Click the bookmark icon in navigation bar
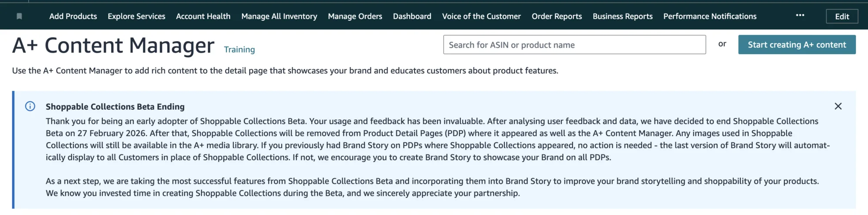This screenshot has height=215, width=868. click(x=19, y=16)
